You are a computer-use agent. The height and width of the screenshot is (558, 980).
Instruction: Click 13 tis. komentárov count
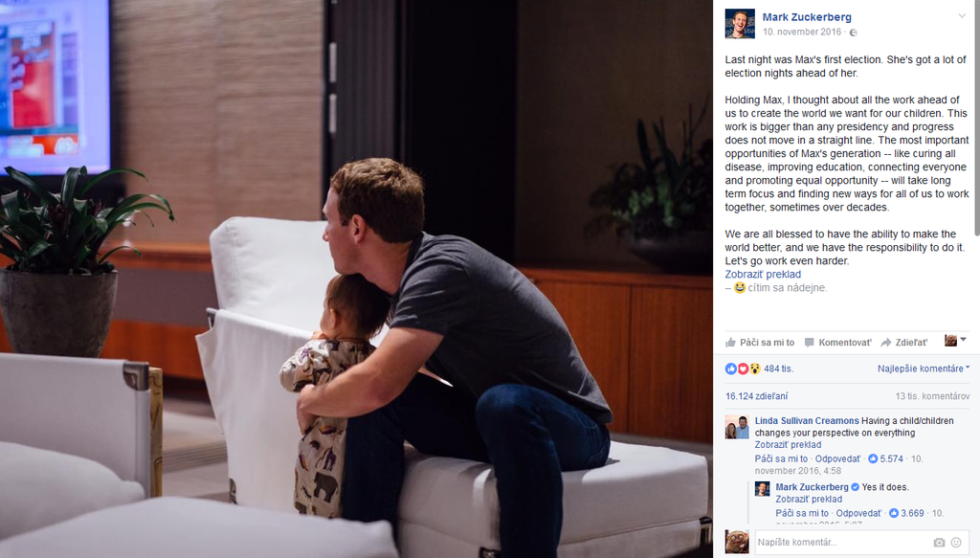(932, 396)
